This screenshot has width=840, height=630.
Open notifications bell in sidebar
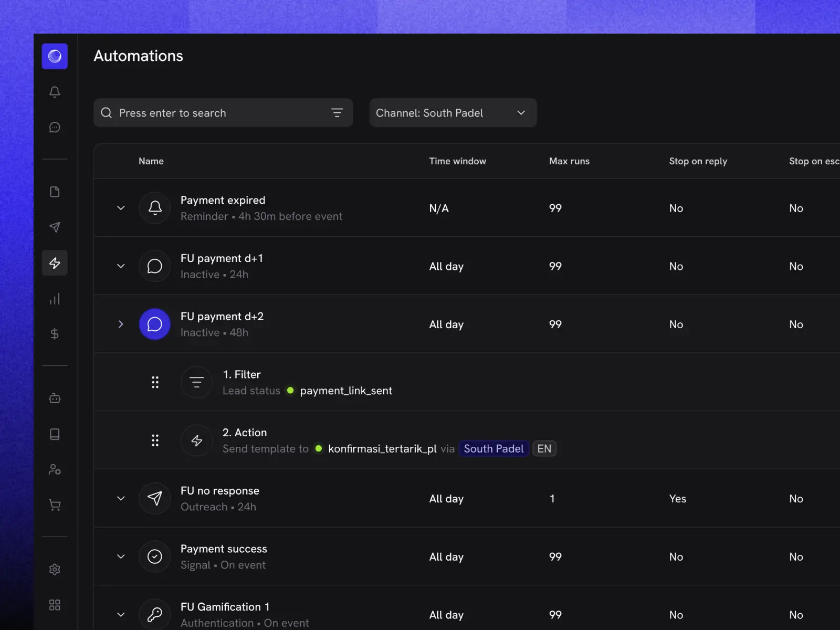(x=55, y=92)
